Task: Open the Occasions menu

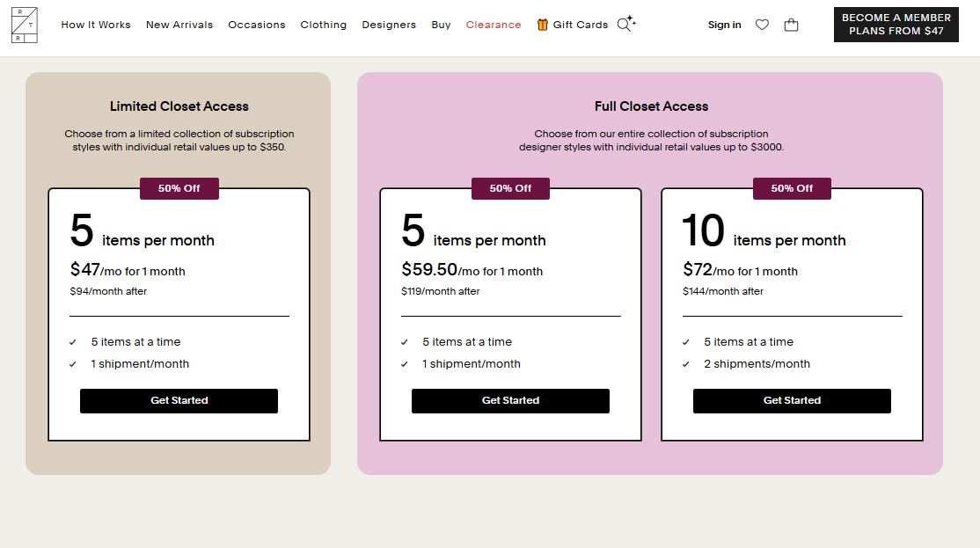Action: click(x=257, y=25)
